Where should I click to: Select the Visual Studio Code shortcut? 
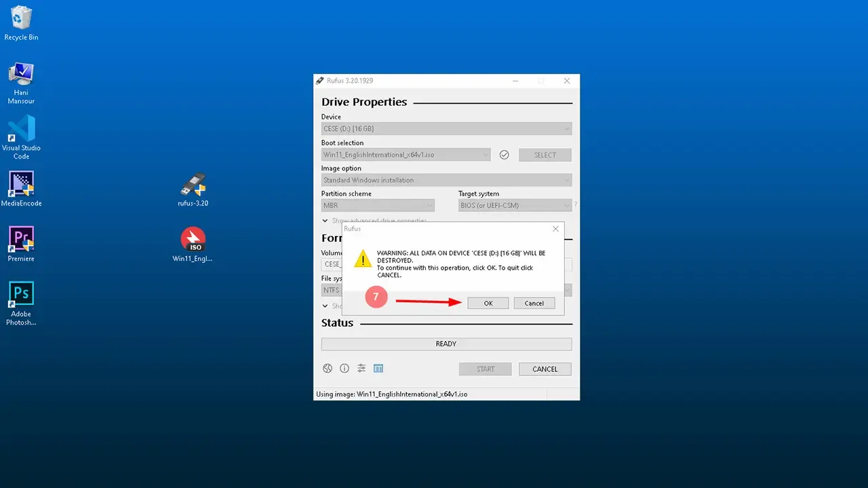point(21,138)
